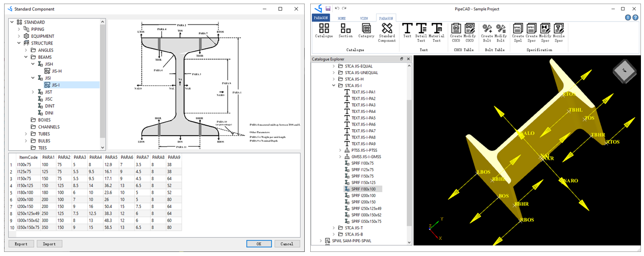Screen dimensions: 644x256
Task: Switch to the VIEW ribbon tab
Action: click(364, 18)
